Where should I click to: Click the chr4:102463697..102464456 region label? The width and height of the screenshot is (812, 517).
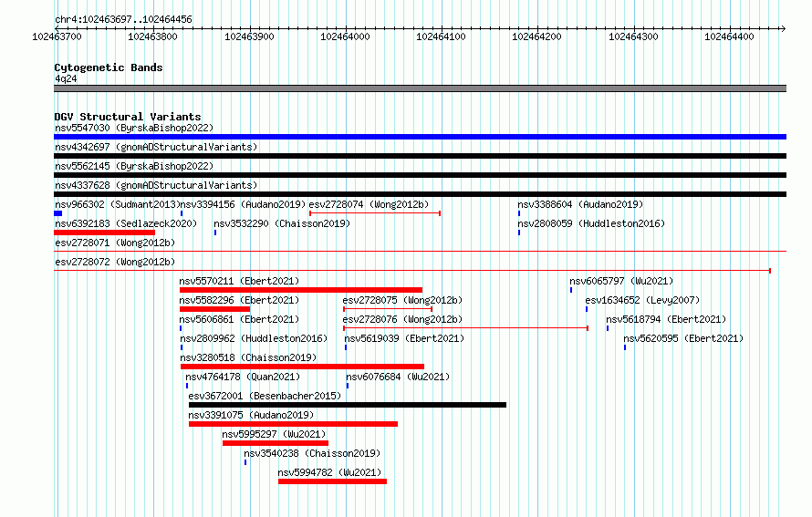tap(123, 19)
